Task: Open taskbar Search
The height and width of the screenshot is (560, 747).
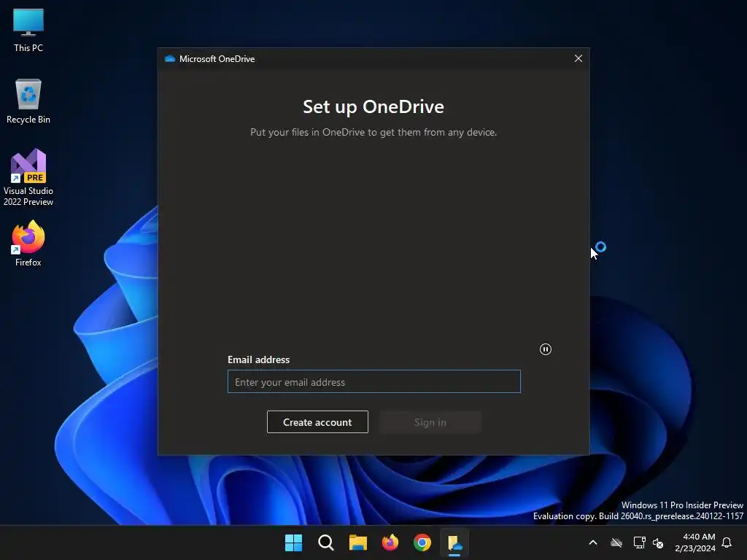Action: click(326, 542)
